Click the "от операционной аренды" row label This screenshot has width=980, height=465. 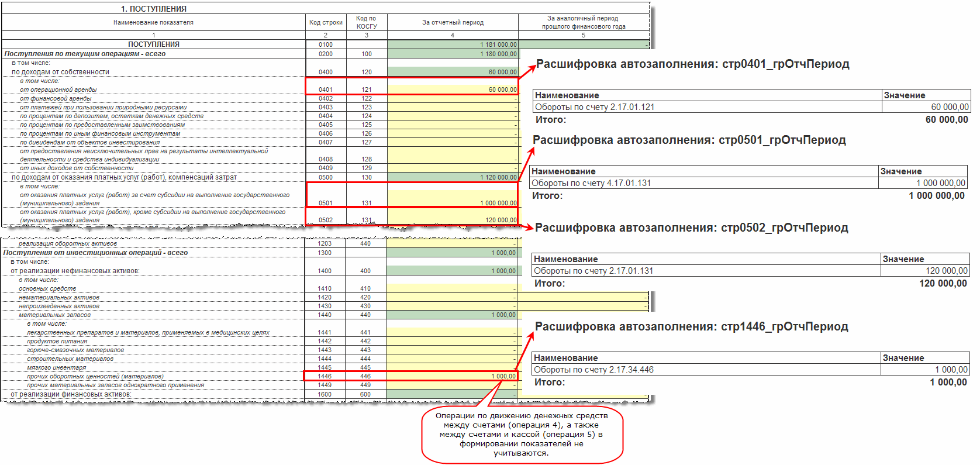coord(58,89)
